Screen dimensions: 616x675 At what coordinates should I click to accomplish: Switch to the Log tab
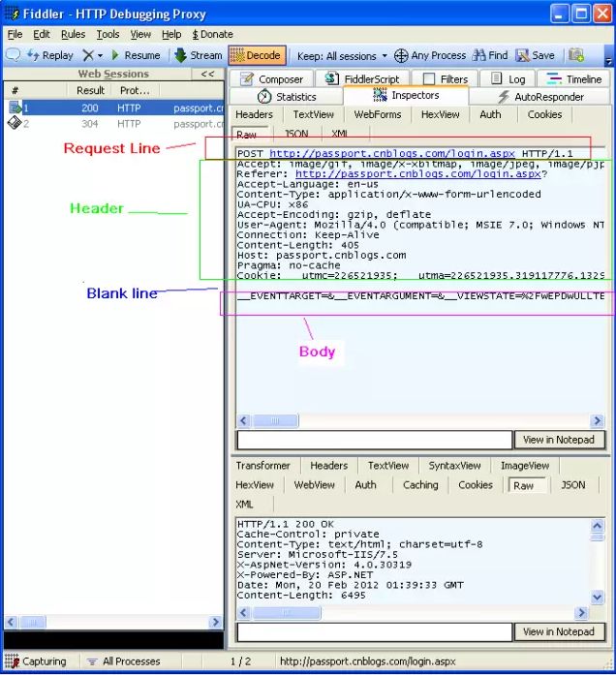tap(508, 79)
